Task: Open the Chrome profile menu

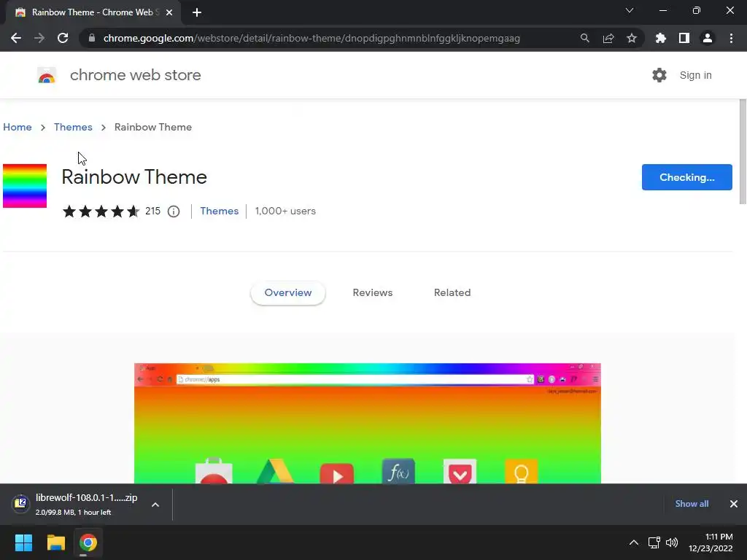Action: click(x=708, y=38)
